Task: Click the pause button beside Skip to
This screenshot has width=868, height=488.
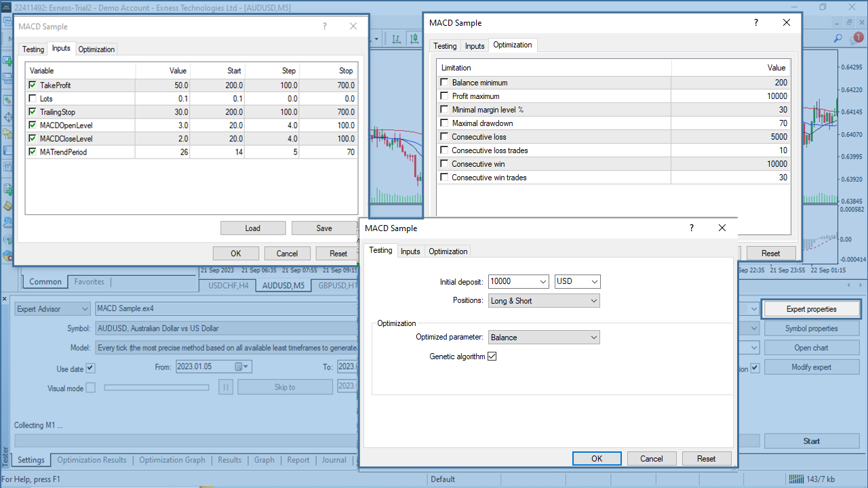Action: tap(226, 387)
